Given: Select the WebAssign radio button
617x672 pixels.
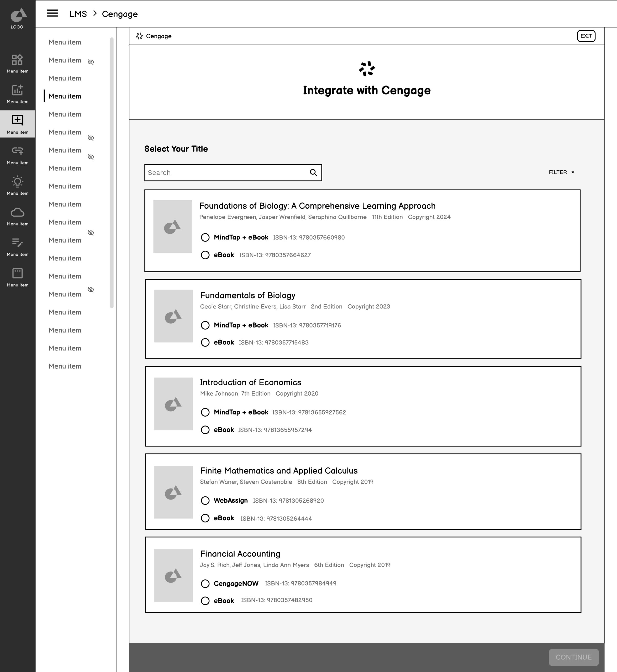Looking at the screenshot, I should coord(205,501).
